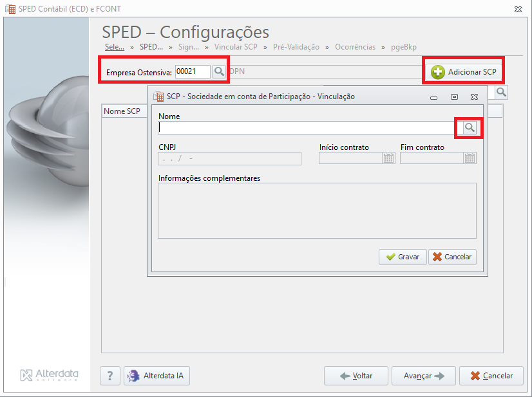Click the DPN company name field
Viewport: 532px width, 397px height.
coord(326,71)
